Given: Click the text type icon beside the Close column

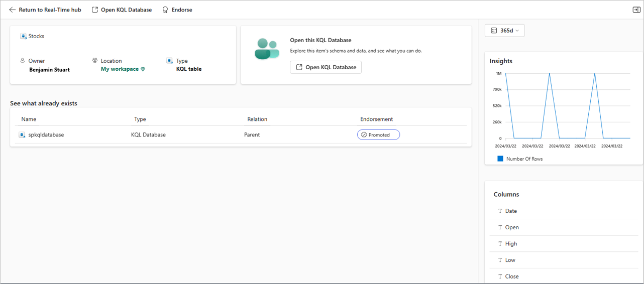Looking at the screenshot, I should click(x=500, y=276).
